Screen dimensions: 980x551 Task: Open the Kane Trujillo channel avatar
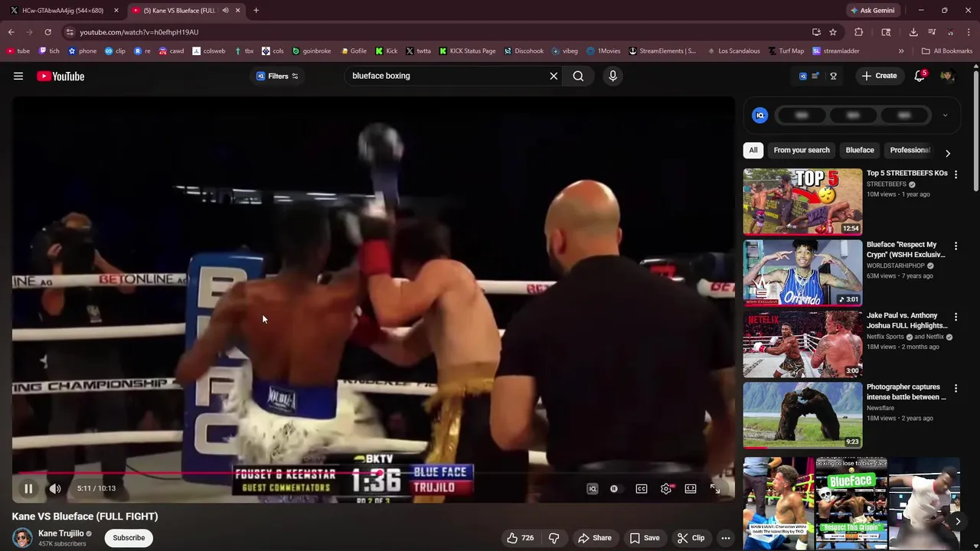click(x=22, y=538)
